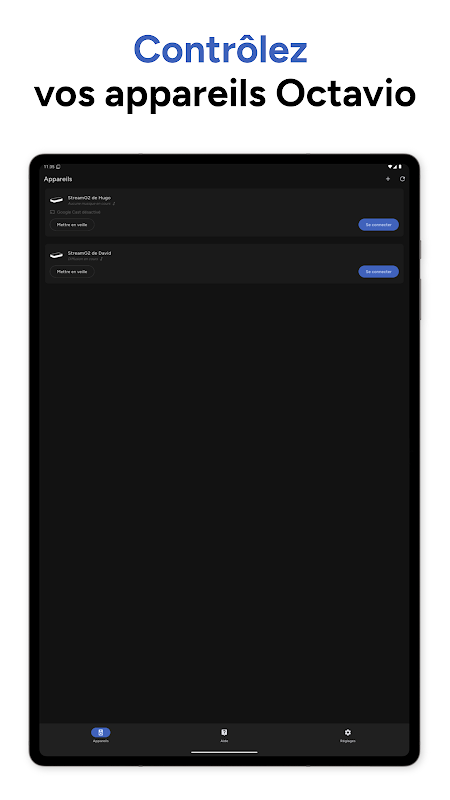Open the StreamG2 de David device name

[89, 253]
